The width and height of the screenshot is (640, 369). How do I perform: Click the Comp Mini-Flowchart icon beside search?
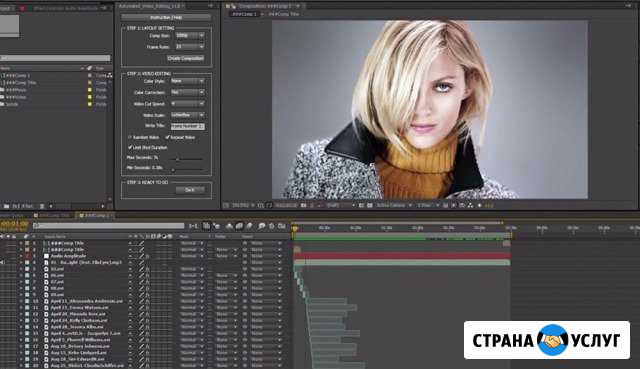pos(193,226)
